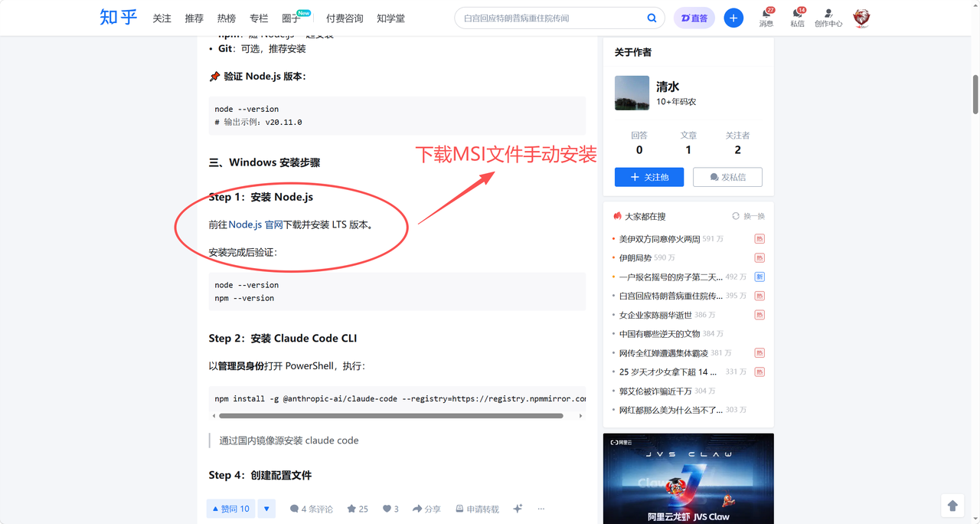This screenshot has width=980, height=524.
Task: Open trending 郭艾伦被诈骗近千万
Action: coord(655,391)
